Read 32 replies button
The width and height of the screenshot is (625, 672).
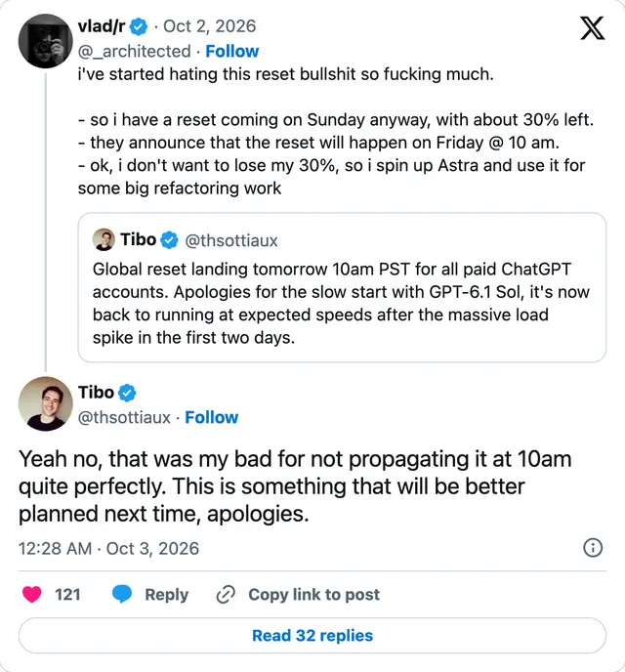(312, 636)
